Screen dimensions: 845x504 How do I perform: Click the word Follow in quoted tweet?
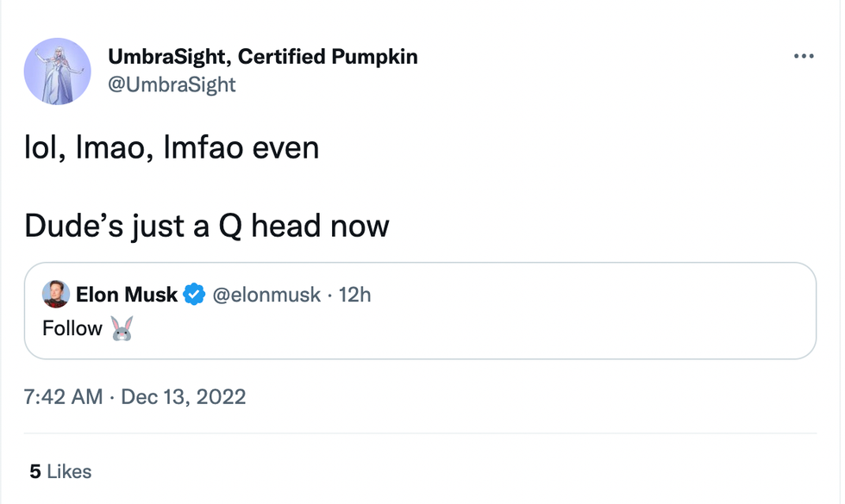coord(72,328)
